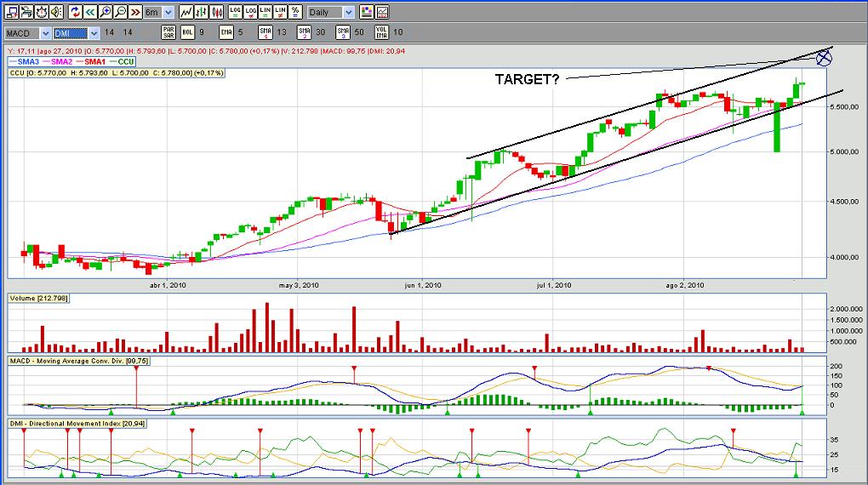
Task: Open the color settings palette icon
Action: pyautogui.click(x=367, y=12)
